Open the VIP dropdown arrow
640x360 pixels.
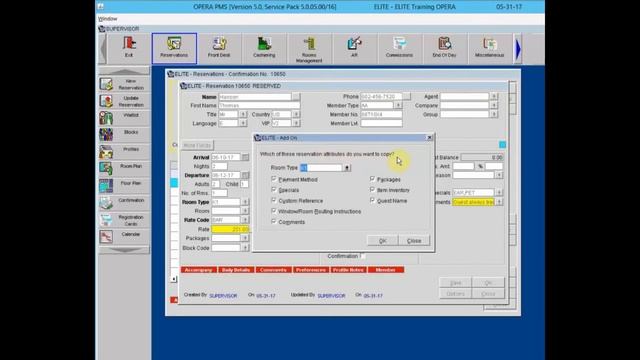296,123
